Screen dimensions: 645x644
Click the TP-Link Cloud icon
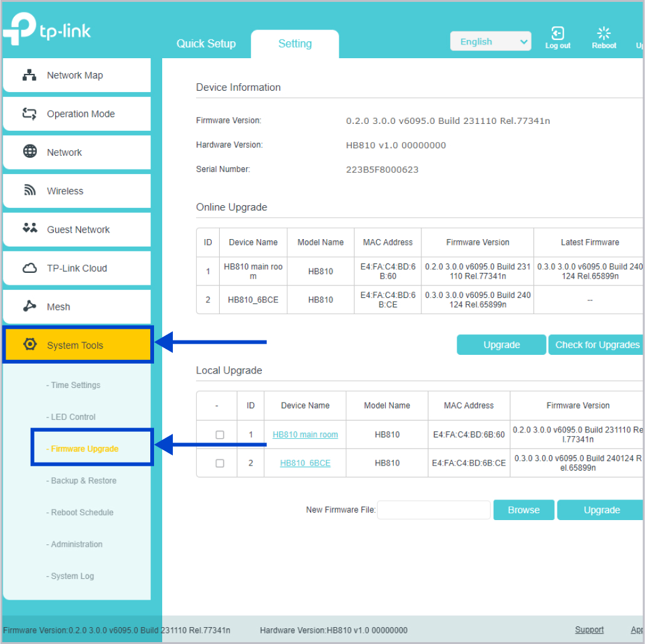pos(29,268)
